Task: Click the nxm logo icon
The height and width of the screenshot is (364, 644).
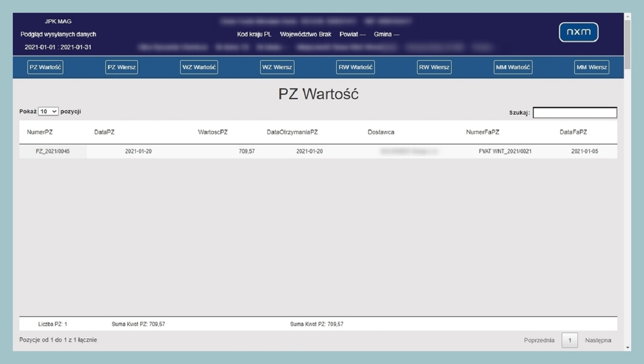Action: click(x=578, y=32)
